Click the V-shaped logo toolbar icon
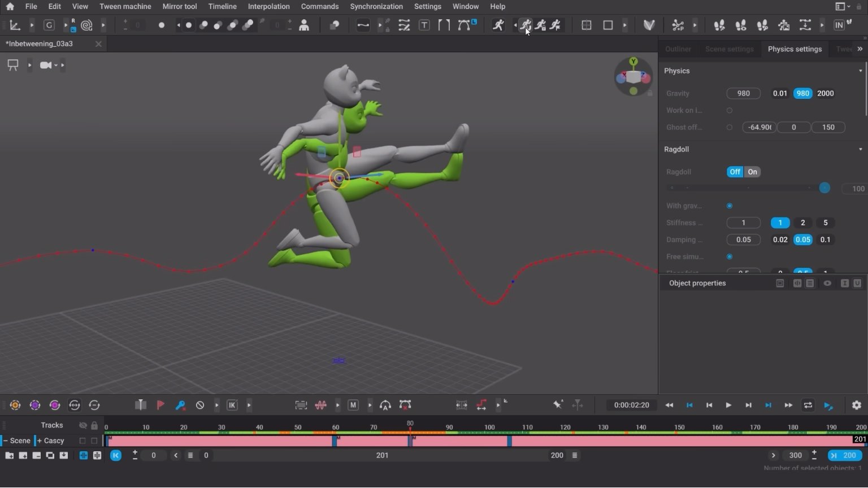This screenshot has width=868, height=488. (x=649, y=25)
